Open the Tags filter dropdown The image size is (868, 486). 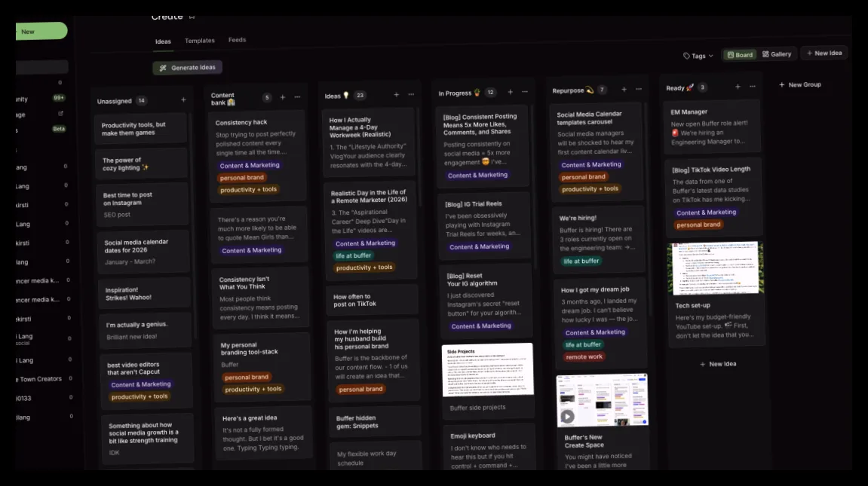pos(698,56)
